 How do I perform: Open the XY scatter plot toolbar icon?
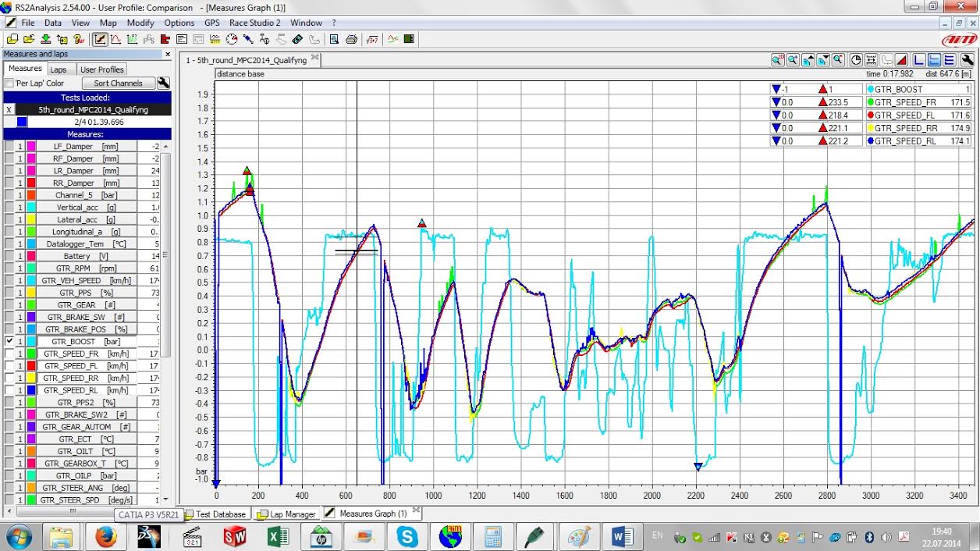point(132,38)
